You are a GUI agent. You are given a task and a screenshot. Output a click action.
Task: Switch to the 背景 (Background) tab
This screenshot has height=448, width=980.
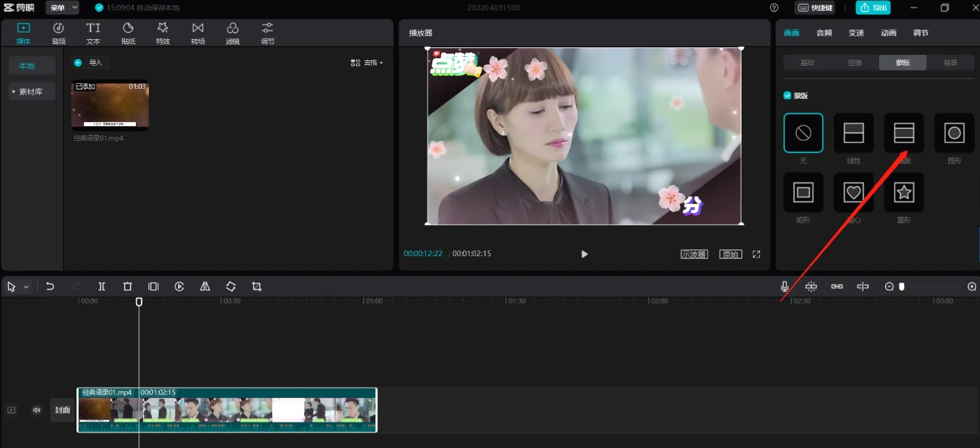coord(951,62)
